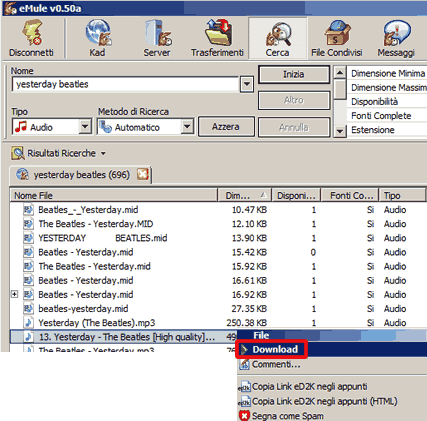Expand the Risultati Ricerche dropdown arrow

coord(103,154)
